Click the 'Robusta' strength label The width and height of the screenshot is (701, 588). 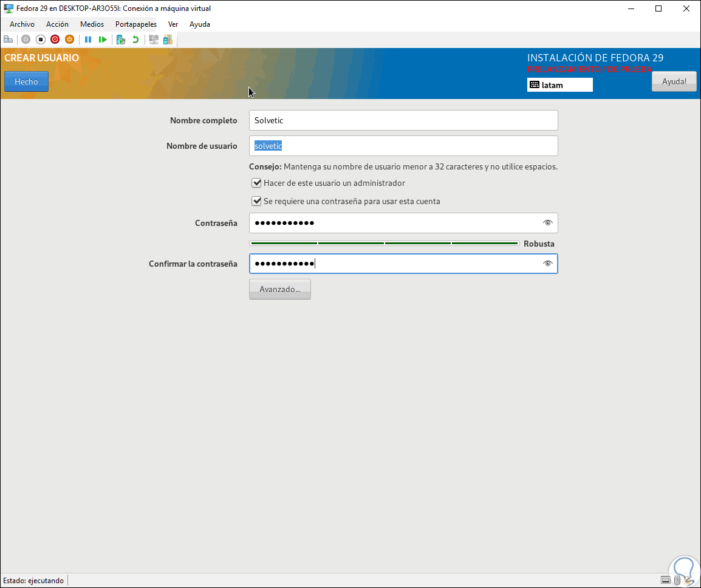[x=539, y=244]
